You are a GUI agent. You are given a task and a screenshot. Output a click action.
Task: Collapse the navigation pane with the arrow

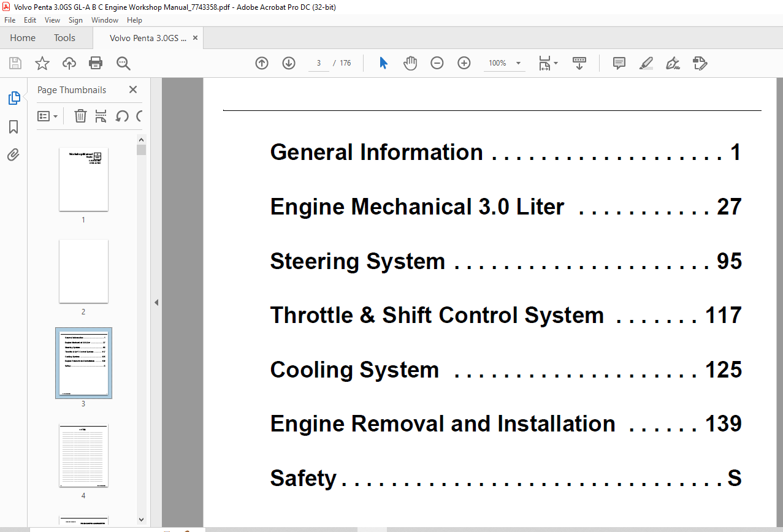156,302
